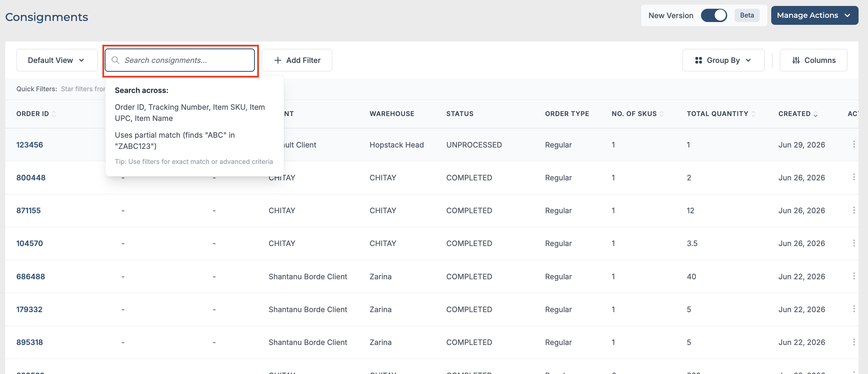The width and height of the screenshot is (868, 374).
Task: Toggle the New Version switch
Action: (714, 15)
